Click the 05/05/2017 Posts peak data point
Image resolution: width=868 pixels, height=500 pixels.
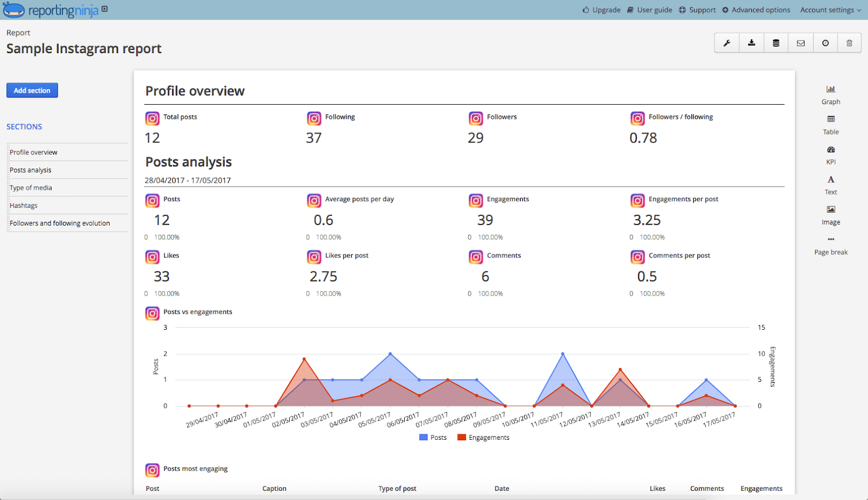click(390, 354)
